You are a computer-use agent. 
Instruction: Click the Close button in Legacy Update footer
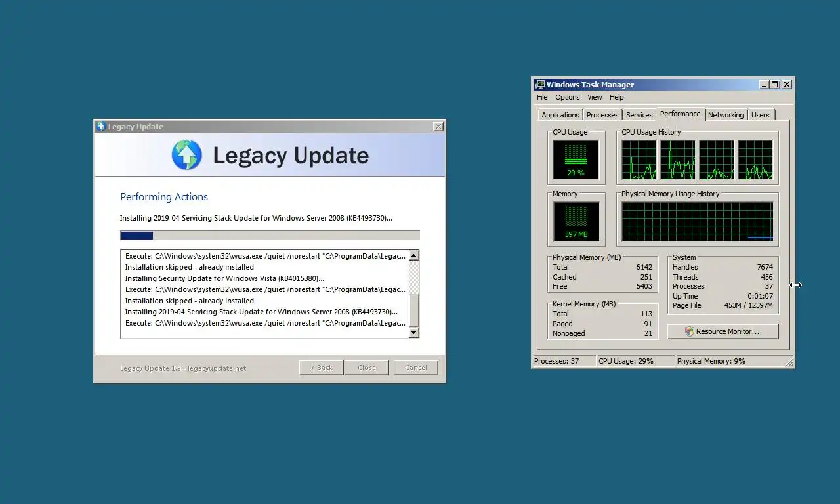367,367
